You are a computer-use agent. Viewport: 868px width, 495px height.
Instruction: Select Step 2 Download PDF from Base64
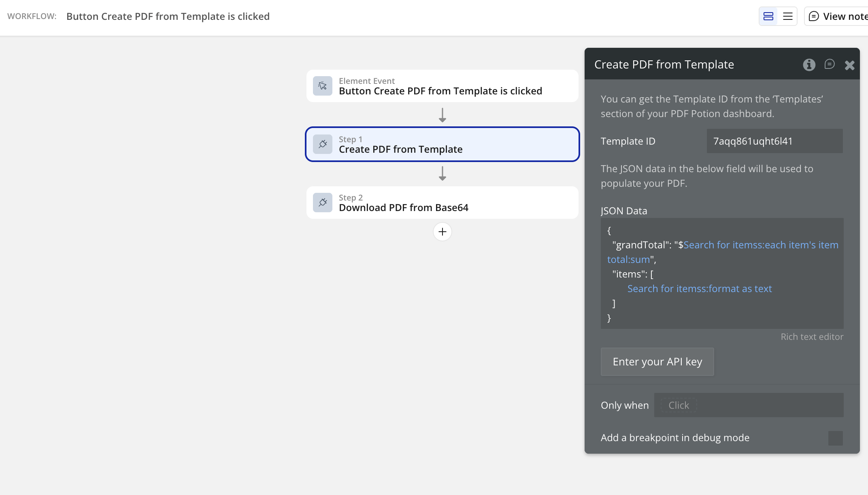pyautogui.click(x=442, y=203)
